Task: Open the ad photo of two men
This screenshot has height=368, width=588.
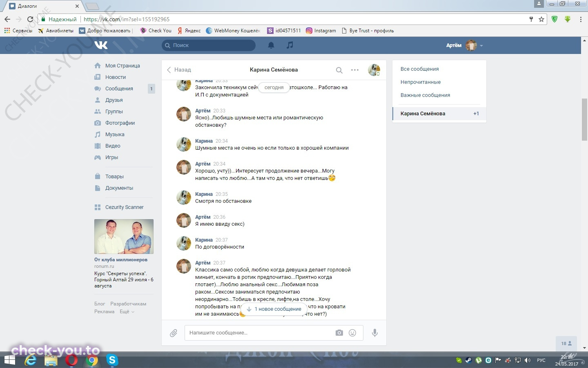Action: 124,237
